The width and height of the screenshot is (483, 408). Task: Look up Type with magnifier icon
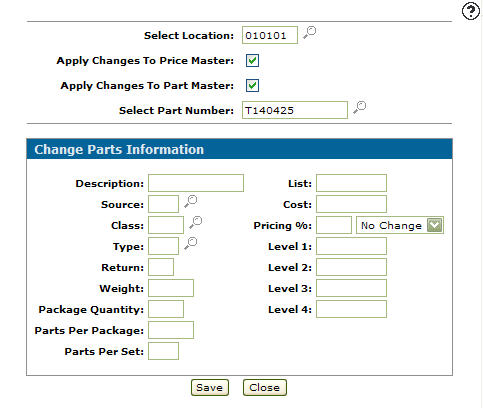coord(191,243)
